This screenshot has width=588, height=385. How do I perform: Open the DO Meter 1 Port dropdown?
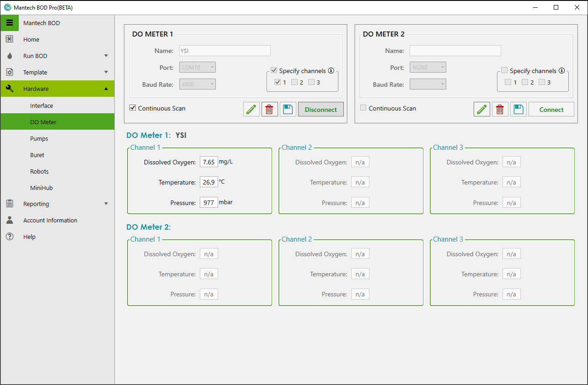coord(198,68)
